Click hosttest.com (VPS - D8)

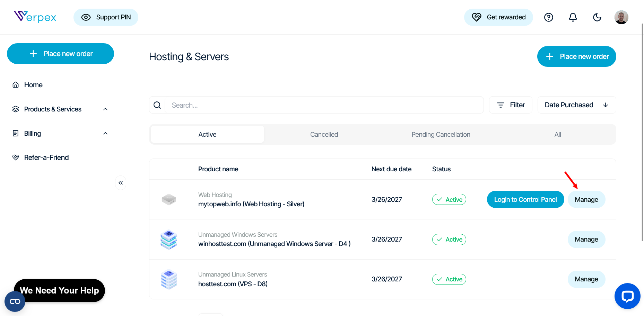233,284
